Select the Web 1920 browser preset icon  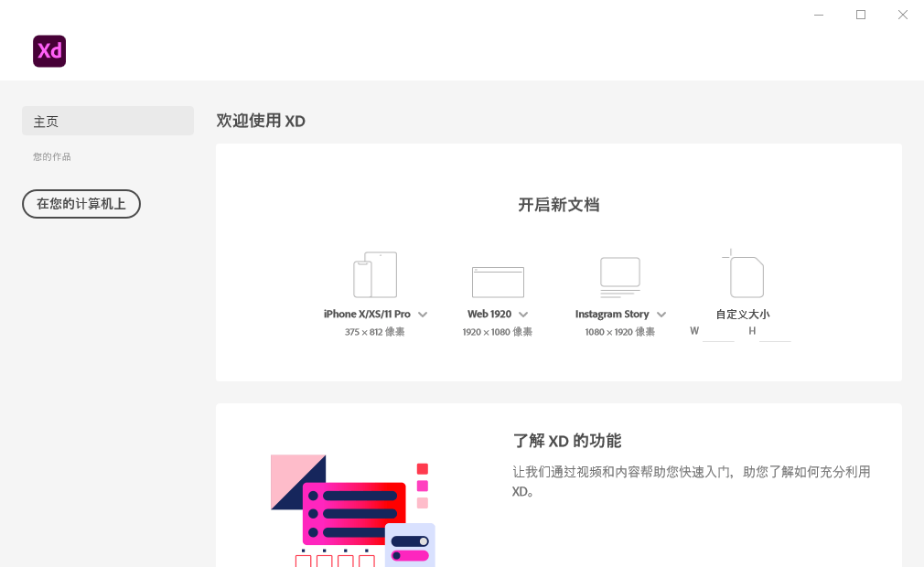coord(497,279)
